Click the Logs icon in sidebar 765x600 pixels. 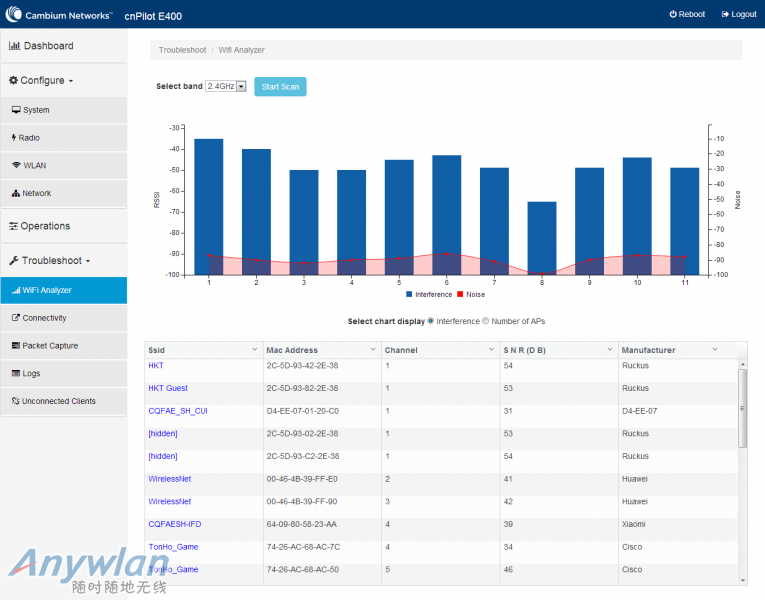(15, 374)
